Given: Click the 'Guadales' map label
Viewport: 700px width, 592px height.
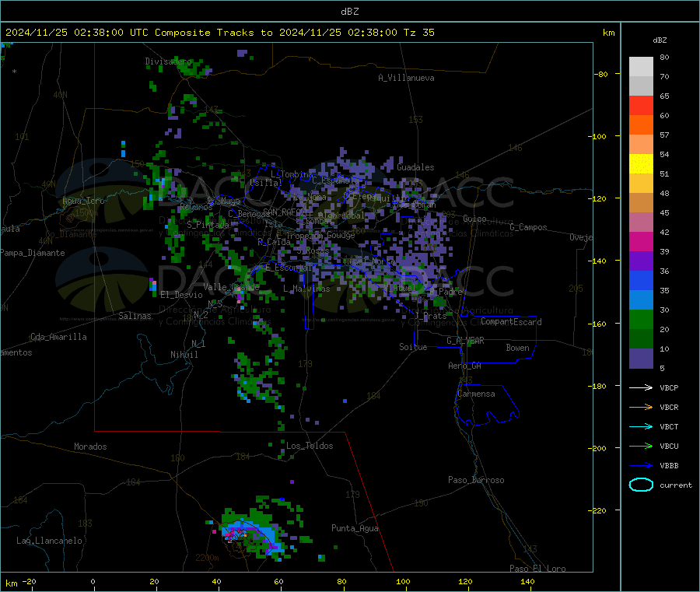Looking at the screenshot, I should [x=415, y=167].
